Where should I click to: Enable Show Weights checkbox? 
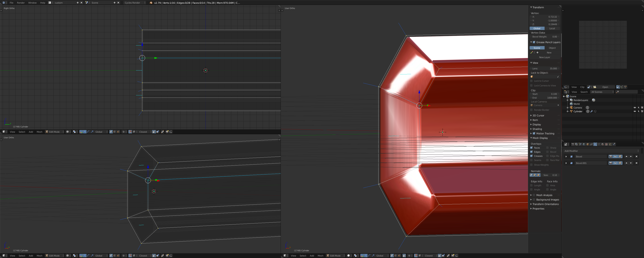(531, 165)
